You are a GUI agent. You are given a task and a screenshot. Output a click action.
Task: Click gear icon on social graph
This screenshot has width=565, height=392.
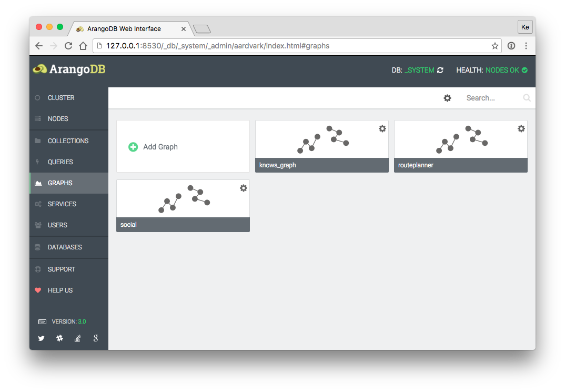244,188
